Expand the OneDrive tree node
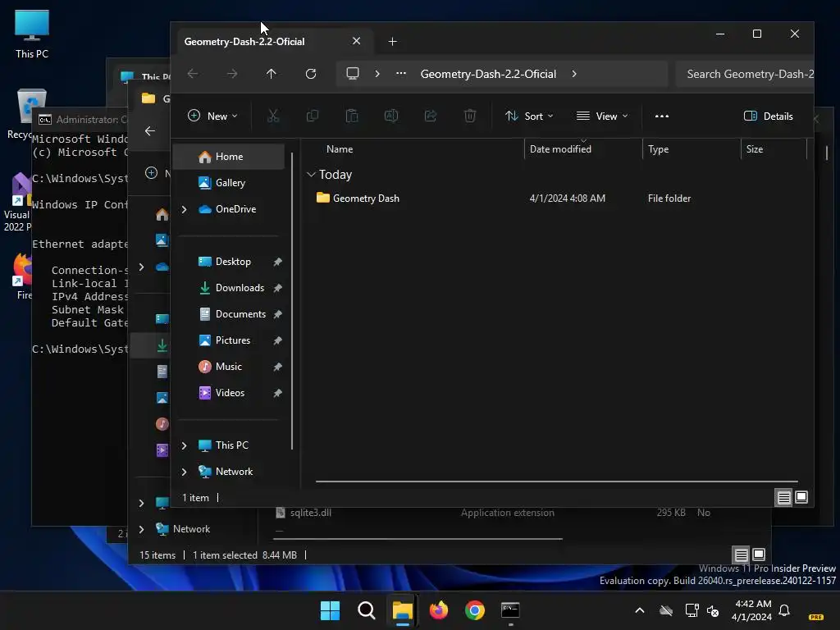The height and width of the screenshot is (630, 840). pyautogui.click(x=184, y=209)
